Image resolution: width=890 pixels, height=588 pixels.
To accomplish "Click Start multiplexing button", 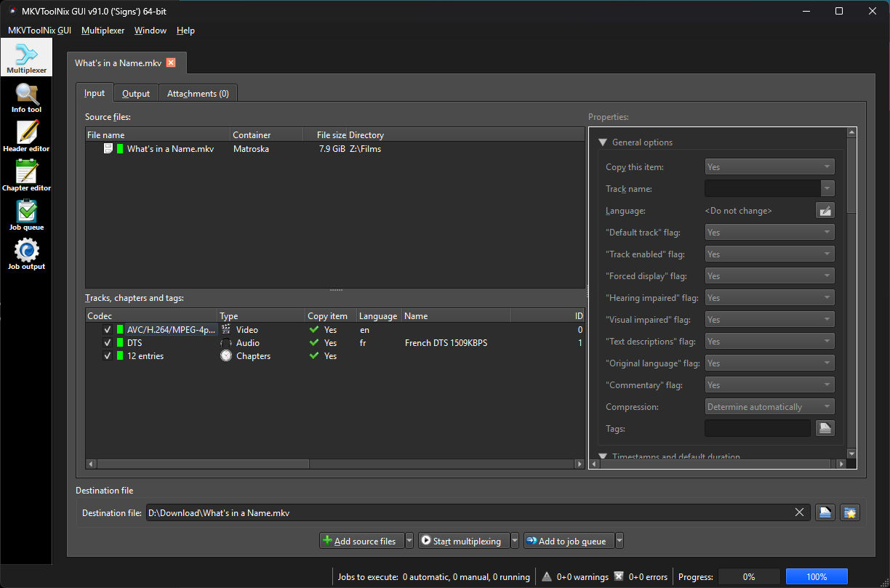I will coord(463,541).
